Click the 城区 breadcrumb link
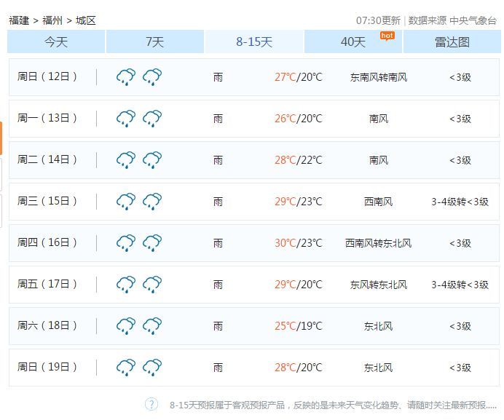 [86, 20]
